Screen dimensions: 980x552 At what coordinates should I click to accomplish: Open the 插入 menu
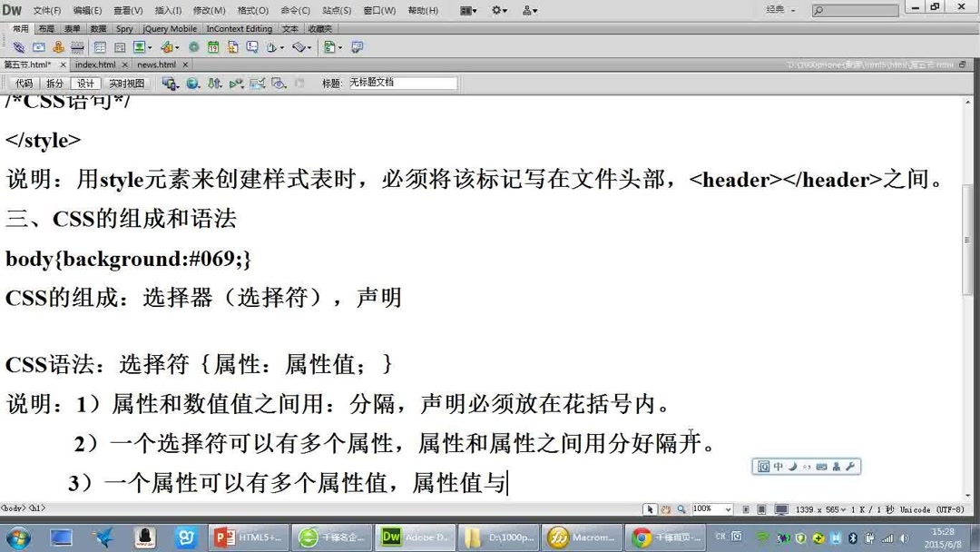tap(166, 10)
